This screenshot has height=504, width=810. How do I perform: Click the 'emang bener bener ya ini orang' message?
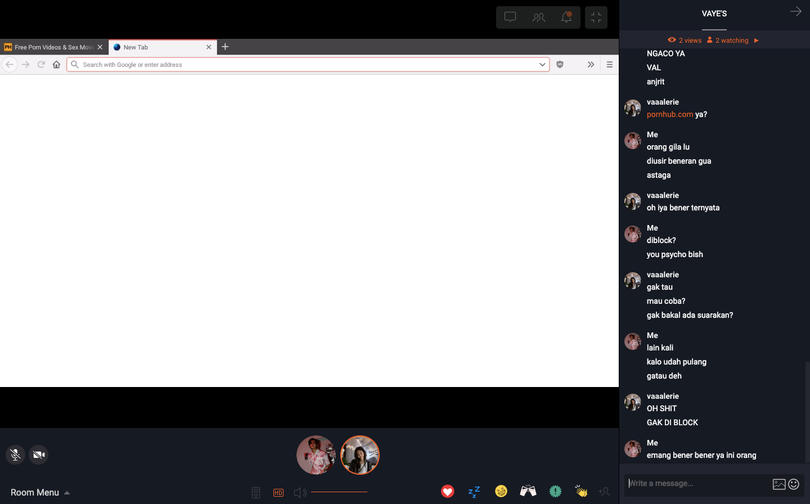(701, 455)
